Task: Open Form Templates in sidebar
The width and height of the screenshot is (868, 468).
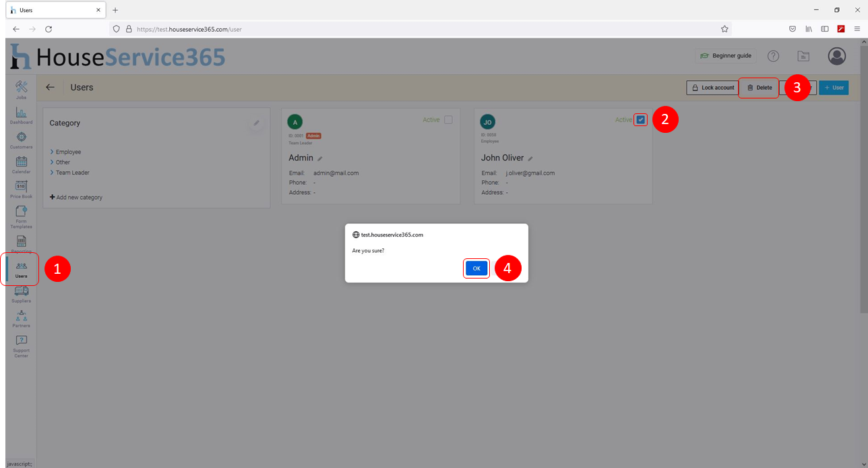Action: [x=21, y=217]
